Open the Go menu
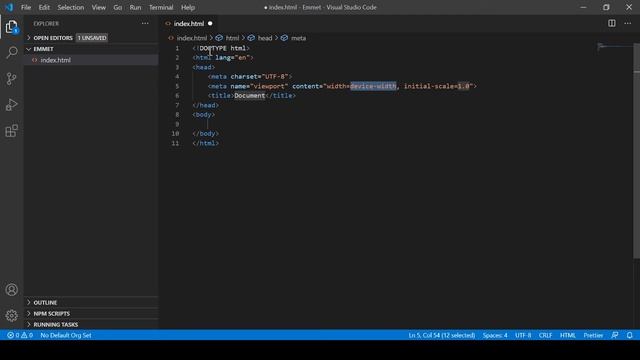This screenshot has width=640, height=360. [x=118, y=7]
